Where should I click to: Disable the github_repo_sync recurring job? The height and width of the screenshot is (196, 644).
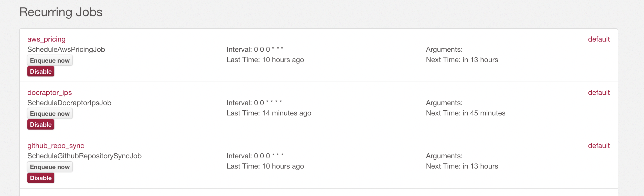pos(41,178)
